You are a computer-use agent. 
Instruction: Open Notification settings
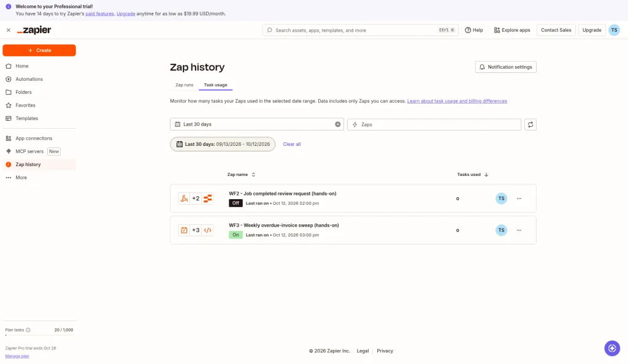click(505, 67)
